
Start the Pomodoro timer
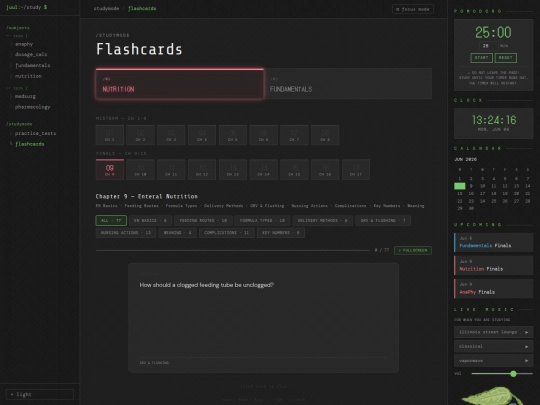coord(481,58)
